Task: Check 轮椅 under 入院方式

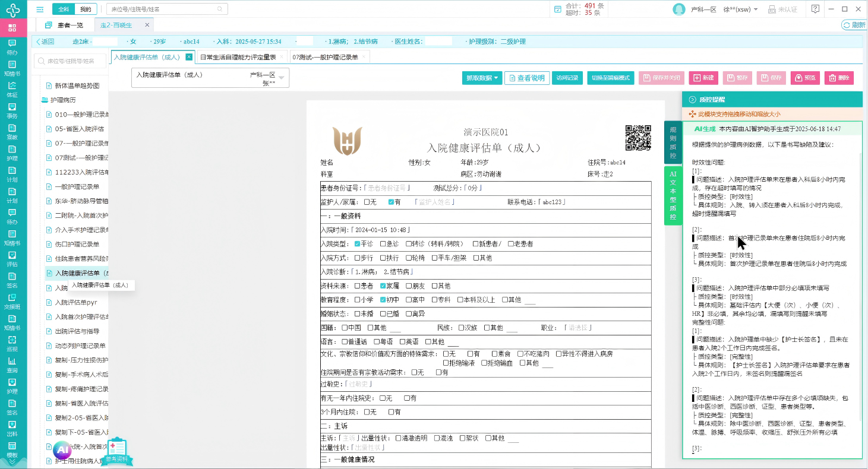Action: point(409,258)
